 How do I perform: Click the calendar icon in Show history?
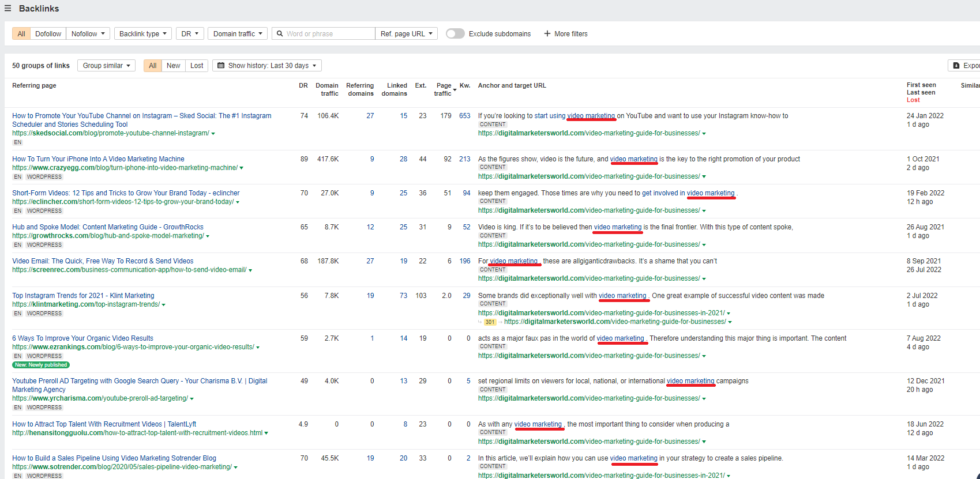coord(221,66)
